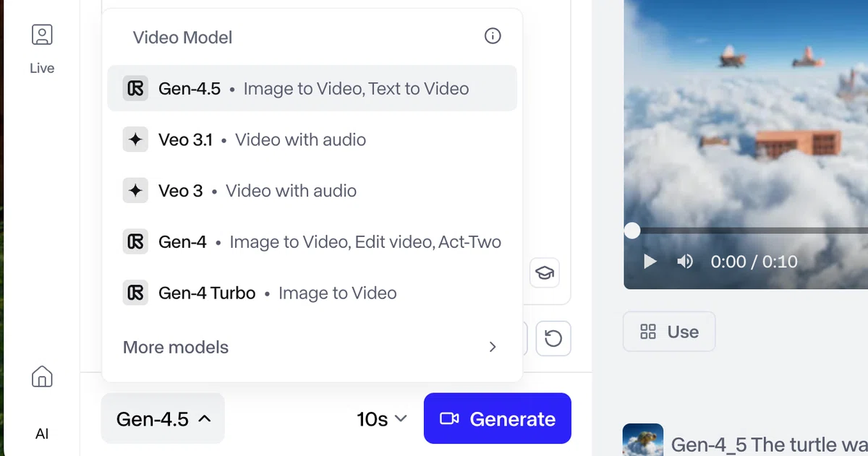This screenshot has width=868, height=456.
Task: Click the "Gen-4_5 The turtle wa" title
Action: click(x=769, y=444)
